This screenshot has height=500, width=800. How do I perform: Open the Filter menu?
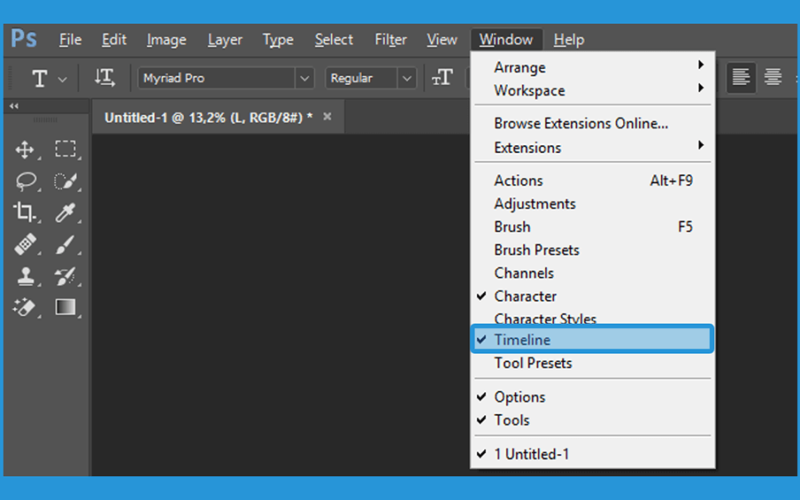[x=390, y=39]
